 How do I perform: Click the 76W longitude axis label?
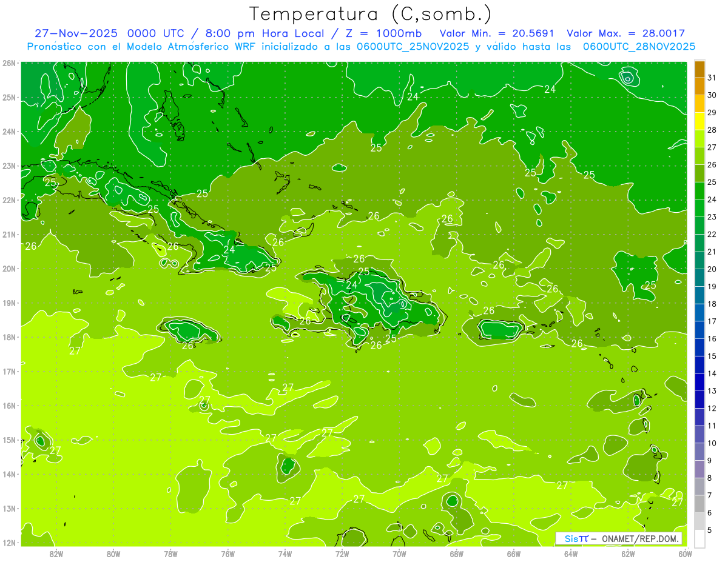click(227, 554)
